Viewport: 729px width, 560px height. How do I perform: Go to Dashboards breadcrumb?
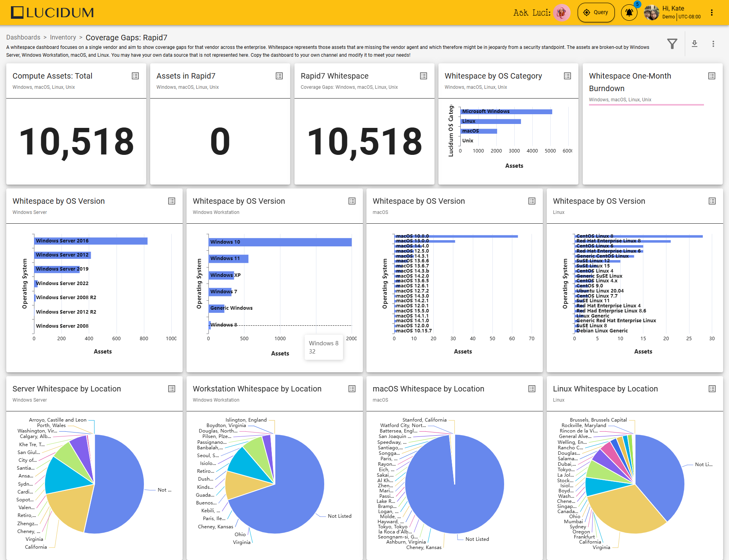[23, 37]
